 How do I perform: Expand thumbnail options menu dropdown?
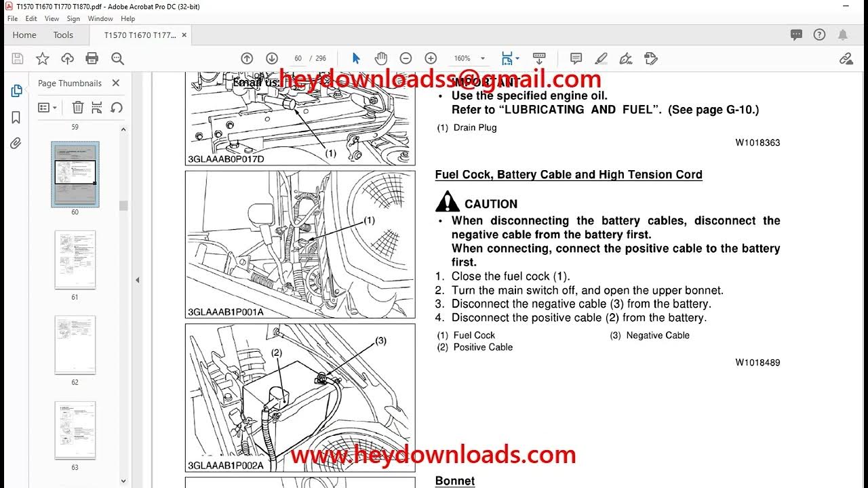47,107
